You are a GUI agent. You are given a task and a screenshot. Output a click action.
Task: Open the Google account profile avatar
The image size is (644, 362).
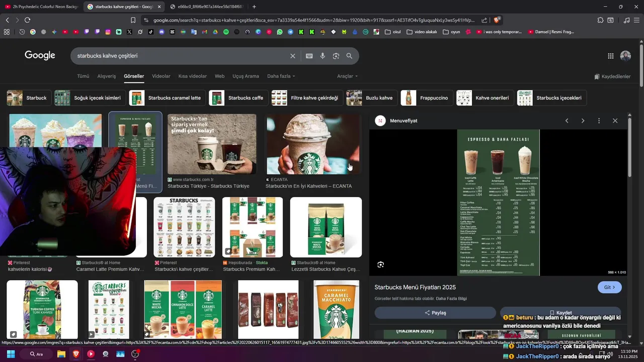(x=625, y=56)
